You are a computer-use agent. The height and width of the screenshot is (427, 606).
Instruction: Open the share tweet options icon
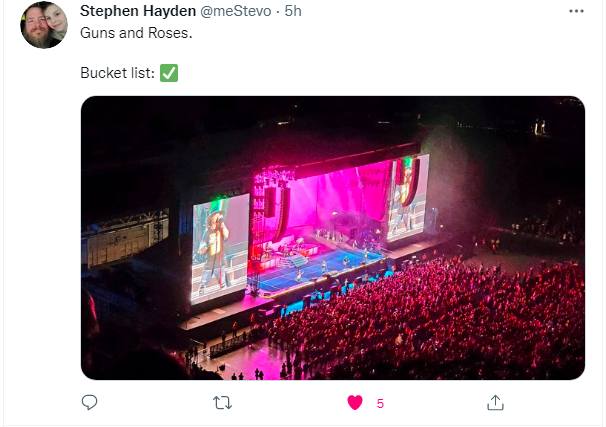[x=494, y=402]
